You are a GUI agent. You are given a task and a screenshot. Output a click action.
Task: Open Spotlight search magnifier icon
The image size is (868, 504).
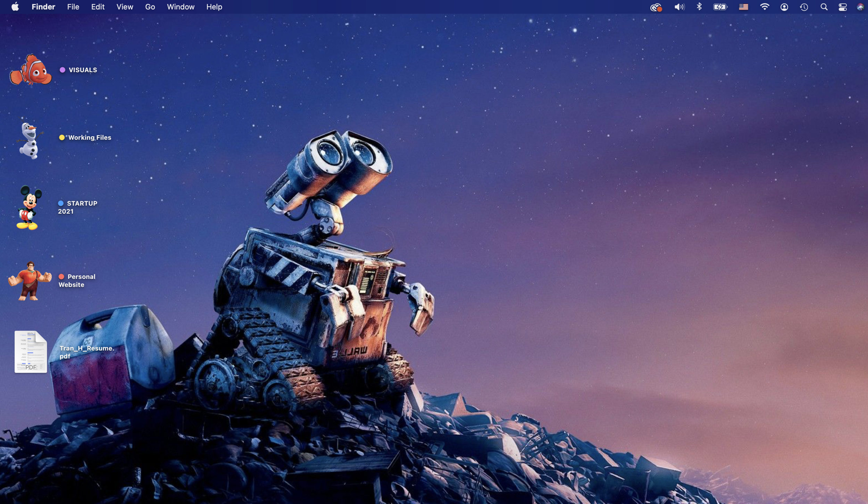pos(824,7)
